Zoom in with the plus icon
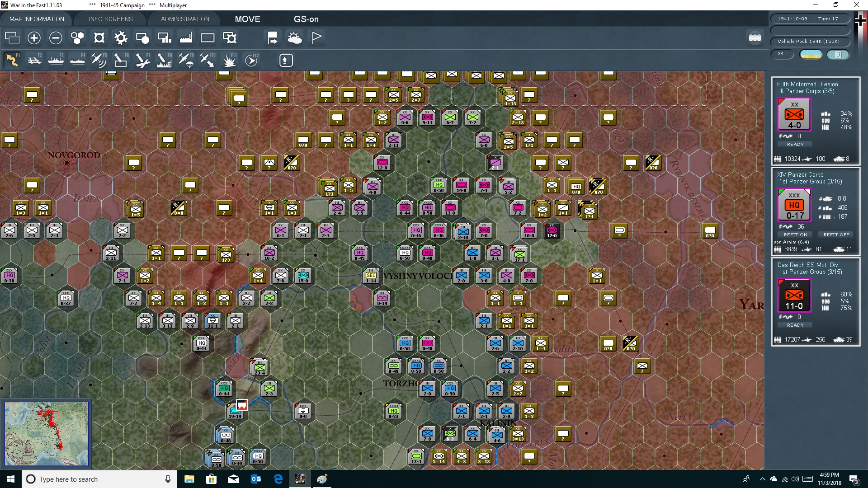Viewport: 868px width, 488px height. (x=34, y=38)
